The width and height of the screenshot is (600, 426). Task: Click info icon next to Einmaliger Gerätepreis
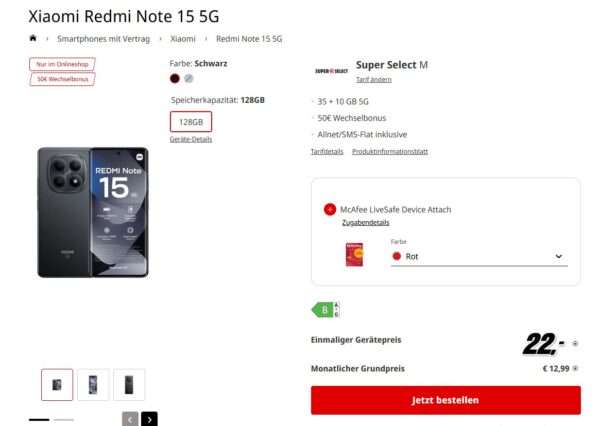574,344
